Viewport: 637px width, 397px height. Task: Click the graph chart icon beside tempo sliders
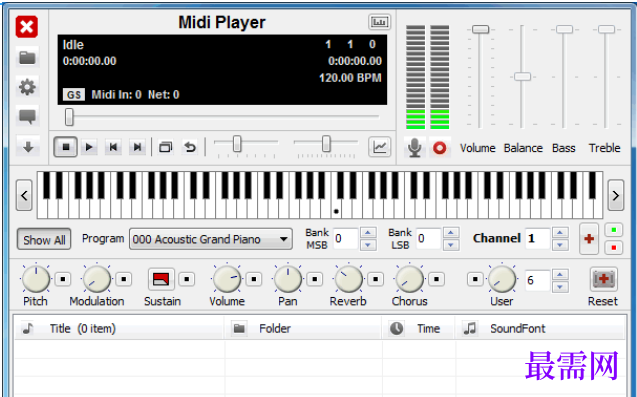[x=379, y=147]
